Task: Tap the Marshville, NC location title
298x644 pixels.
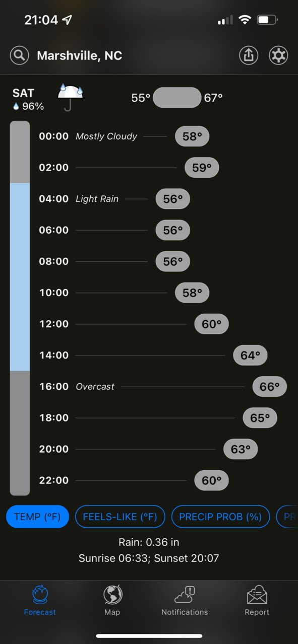Action: 80,55
